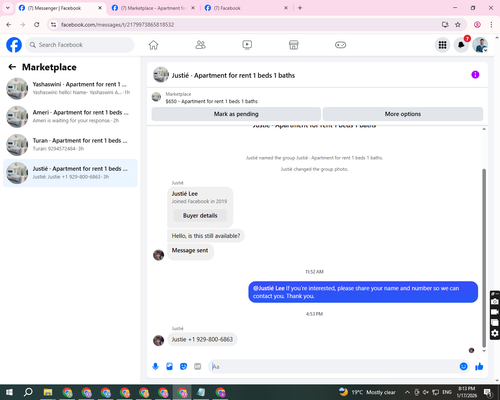Click the voice clip microphone icon

155,367
